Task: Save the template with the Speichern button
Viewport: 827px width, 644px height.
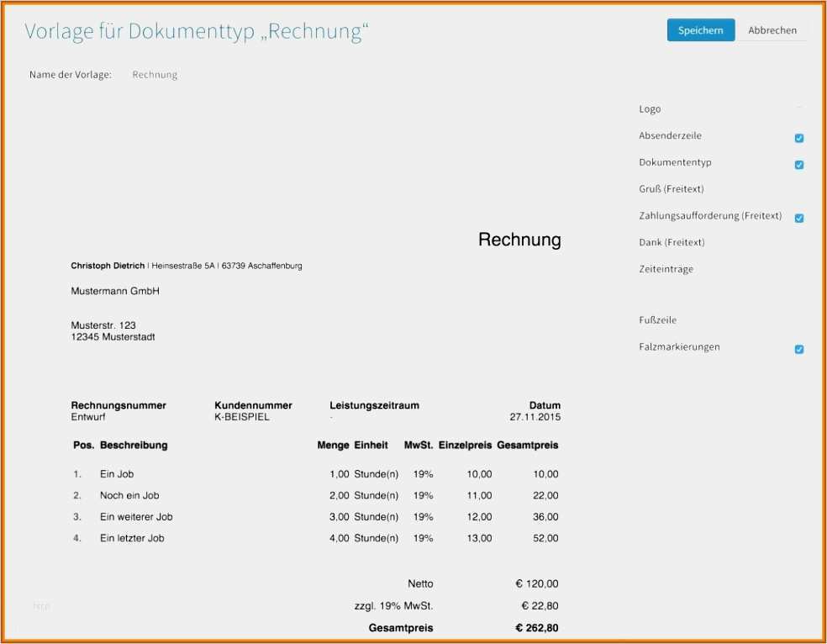Action: pyautogui.click(x=700, y=30)
